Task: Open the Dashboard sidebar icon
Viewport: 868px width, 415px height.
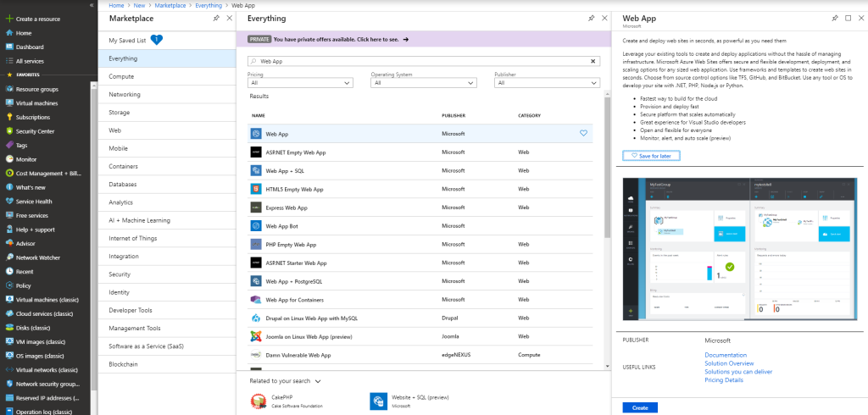Action: point(8,47)
